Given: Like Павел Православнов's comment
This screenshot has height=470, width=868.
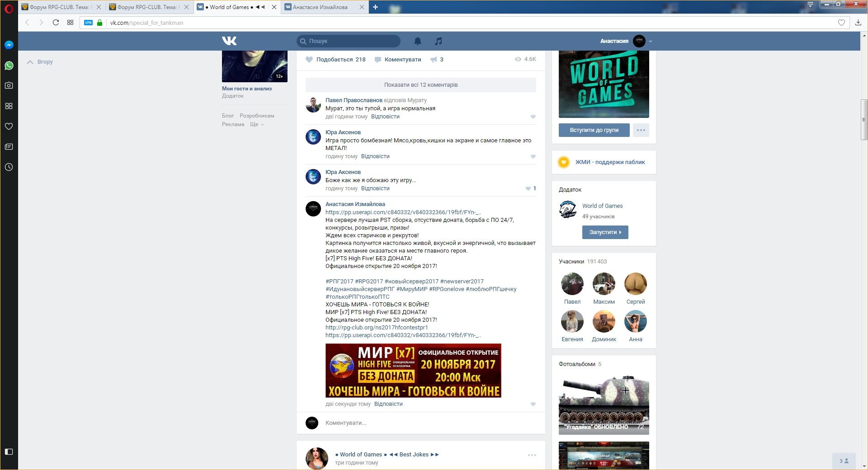Looking at the screenshot, I should pyautogui.click(x=533, y=117).
